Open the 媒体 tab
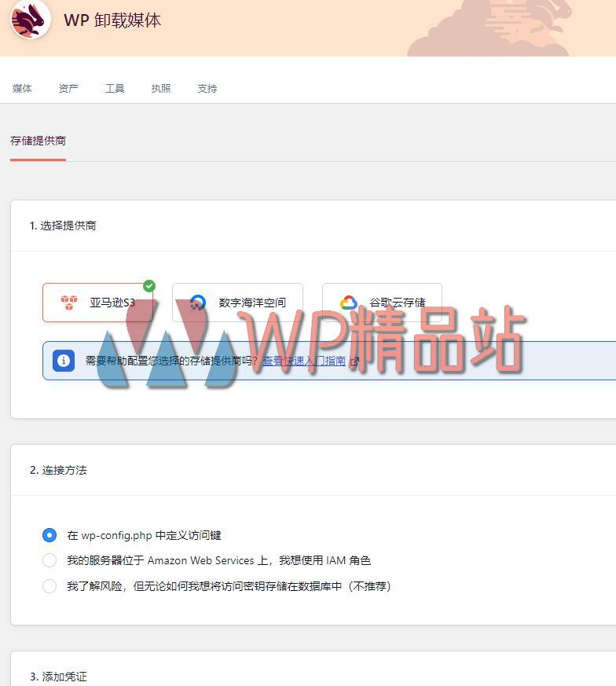The image size is (616, 686). pyautogui.click(x=22, y=88)
